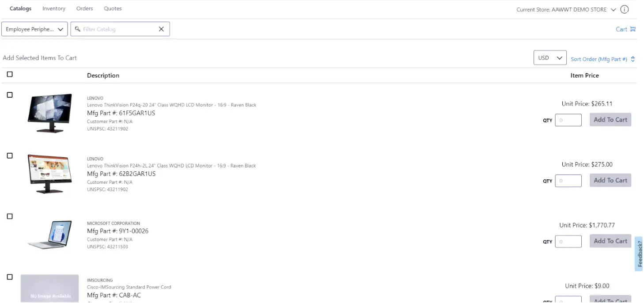
Task: Click the ThinkVision P24q-20 description text
Action: click(x=171, y=105)
